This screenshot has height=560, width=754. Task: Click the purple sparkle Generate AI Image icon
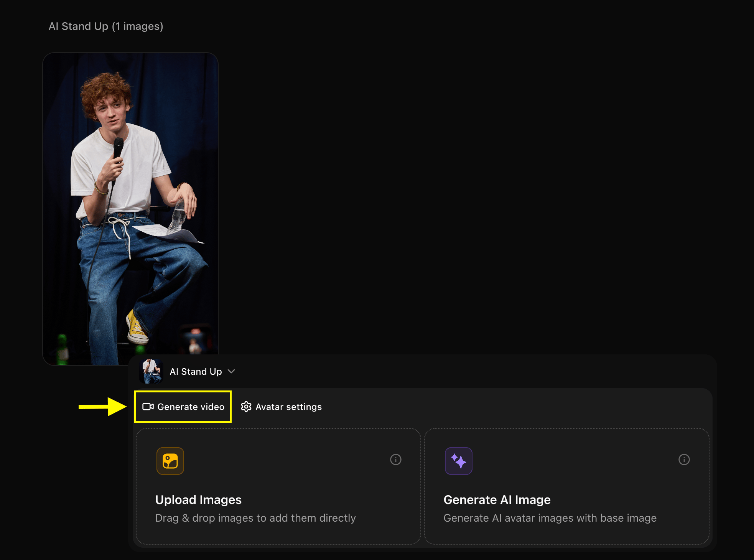[x=459, y=461]
